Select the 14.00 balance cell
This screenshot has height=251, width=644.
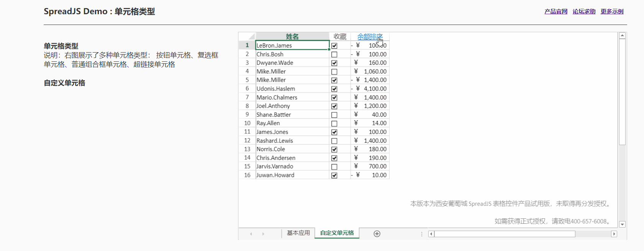pos(370,123)
